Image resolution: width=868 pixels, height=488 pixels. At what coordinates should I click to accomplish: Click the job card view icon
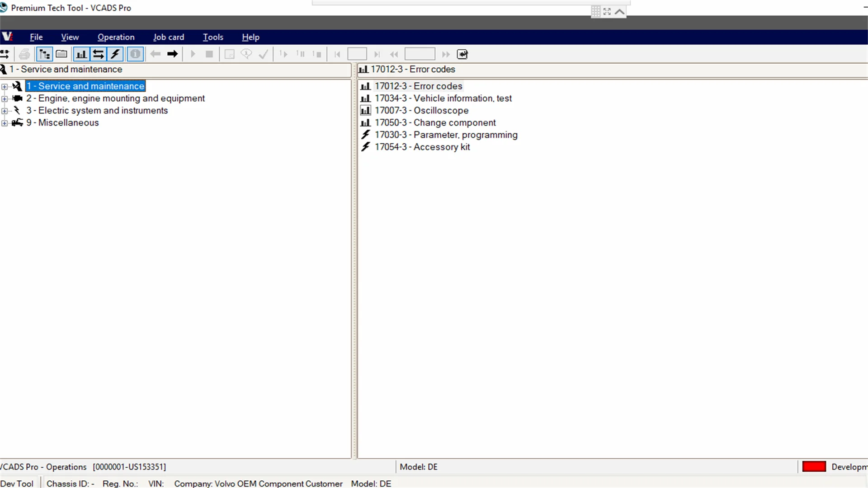(61, 54)
